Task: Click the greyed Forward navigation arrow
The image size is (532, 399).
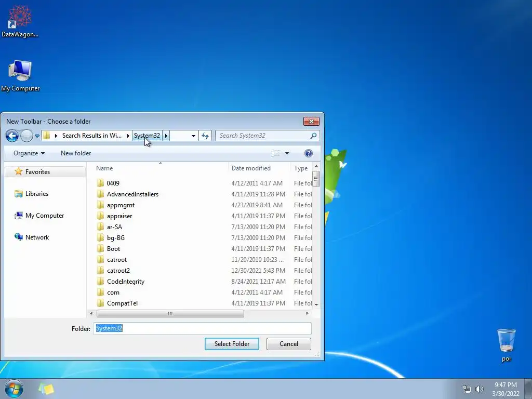Action: (26, 136)
